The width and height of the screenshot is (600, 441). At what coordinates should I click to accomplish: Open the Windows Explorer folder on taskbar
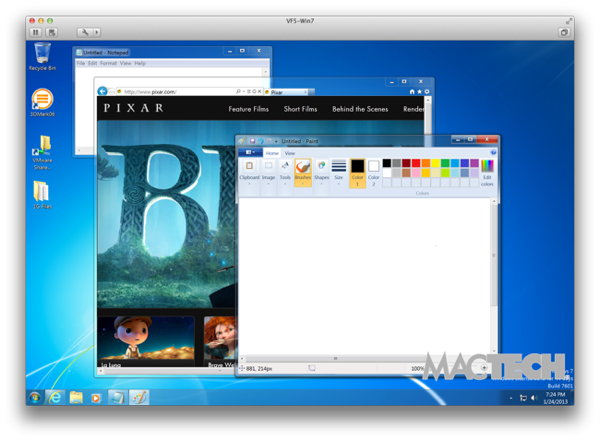click(75, 397)
